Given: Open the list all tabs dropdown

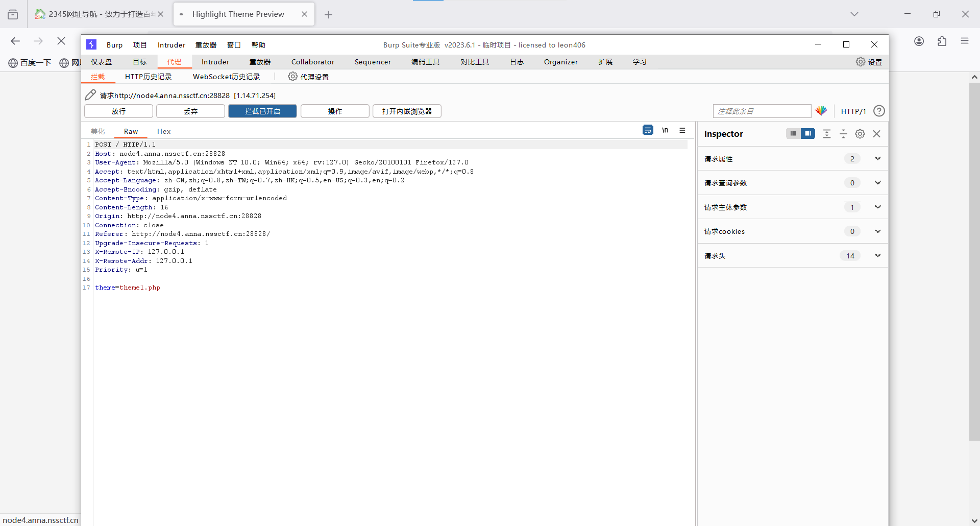Looking at the screenshot, I should pos(854,14).
